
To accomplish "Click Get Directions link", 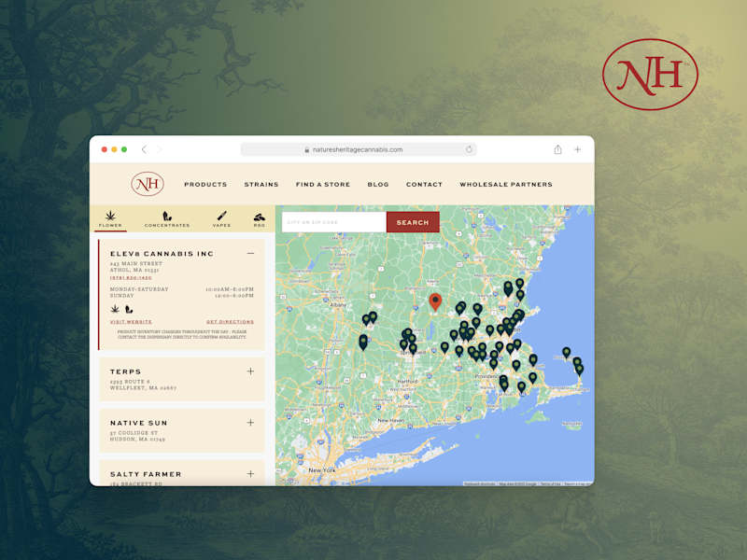I will (230, 322).
